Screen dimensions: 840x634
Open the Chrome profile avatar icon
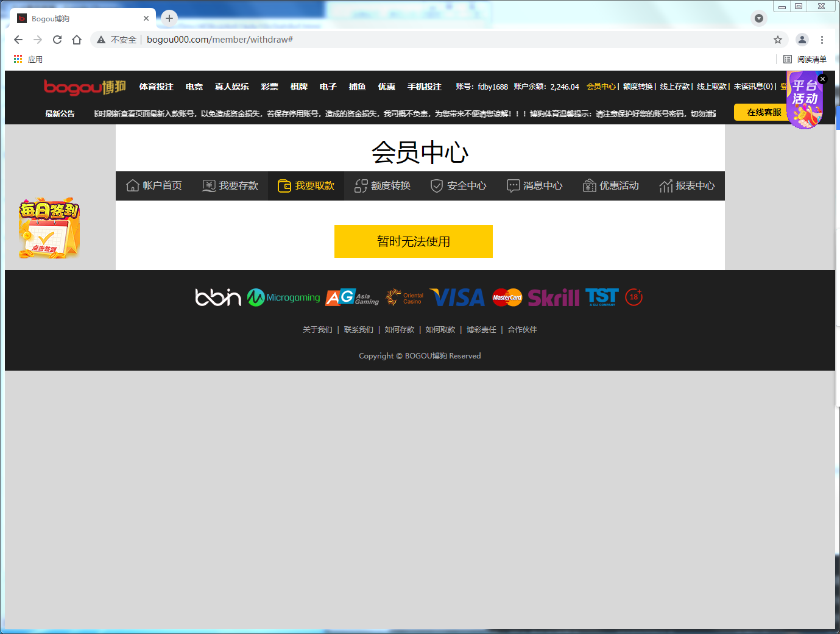[x=802, y=40]
